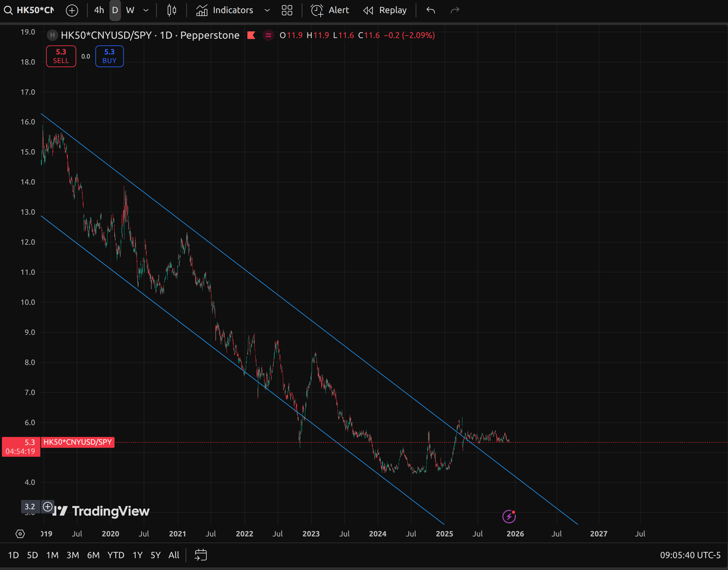Switch to the 1Y range tab

137,554
